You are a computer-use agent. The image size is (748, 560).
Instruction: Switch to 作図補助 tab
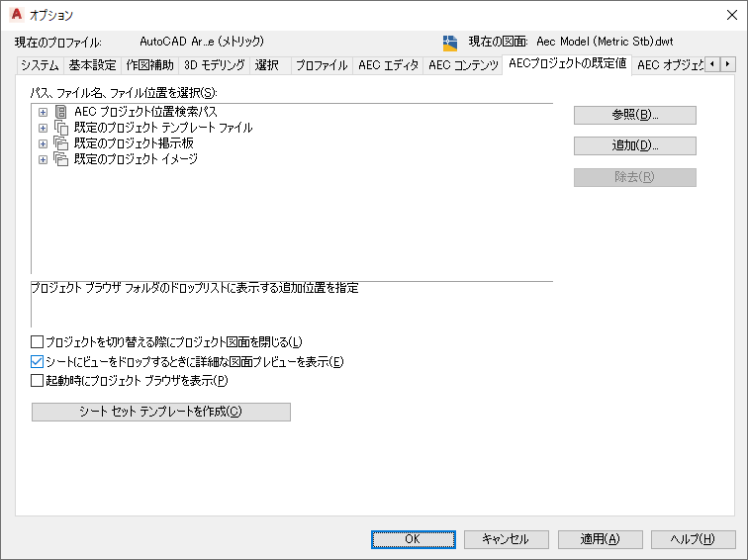pos(149,65)
